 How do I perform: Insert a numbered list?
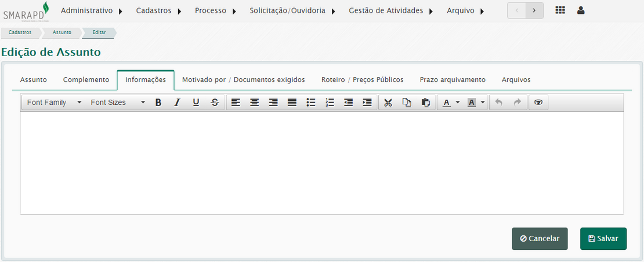click(330, 103)
